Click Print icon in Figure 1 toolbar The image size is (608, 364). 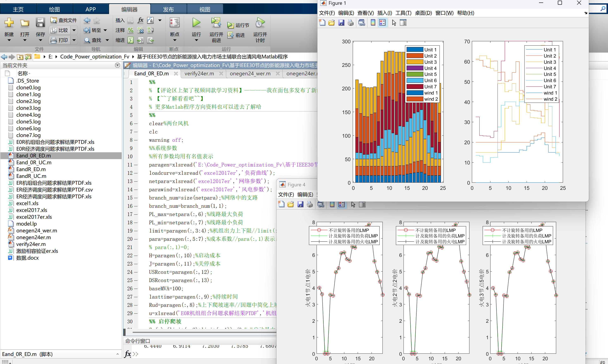[351, 23]
